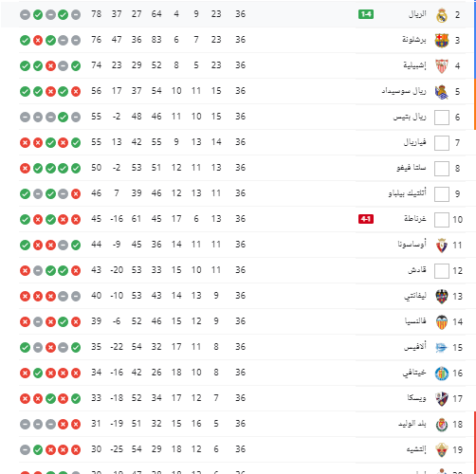
Task: Select the Valencia bat crest
Action: (442, 322)
